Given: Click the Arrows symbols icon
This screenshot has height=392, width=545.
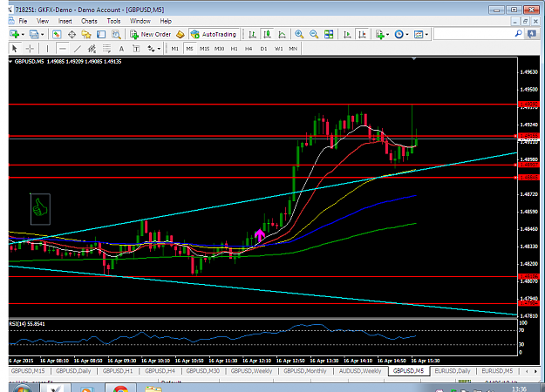Looking at the screenshot, I should 151,49.
